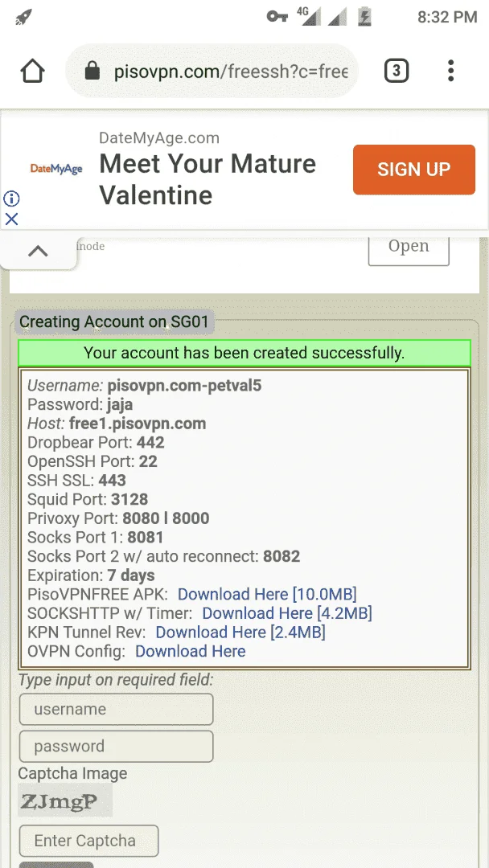Image resolution: width=489 pixels, height=868 pixels.
Task: Tap the browser home icon
Action: point(32,71)
